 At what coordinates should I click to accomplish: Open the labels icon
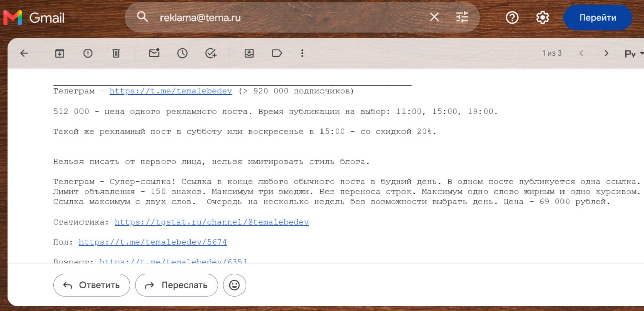pos(277,53)
